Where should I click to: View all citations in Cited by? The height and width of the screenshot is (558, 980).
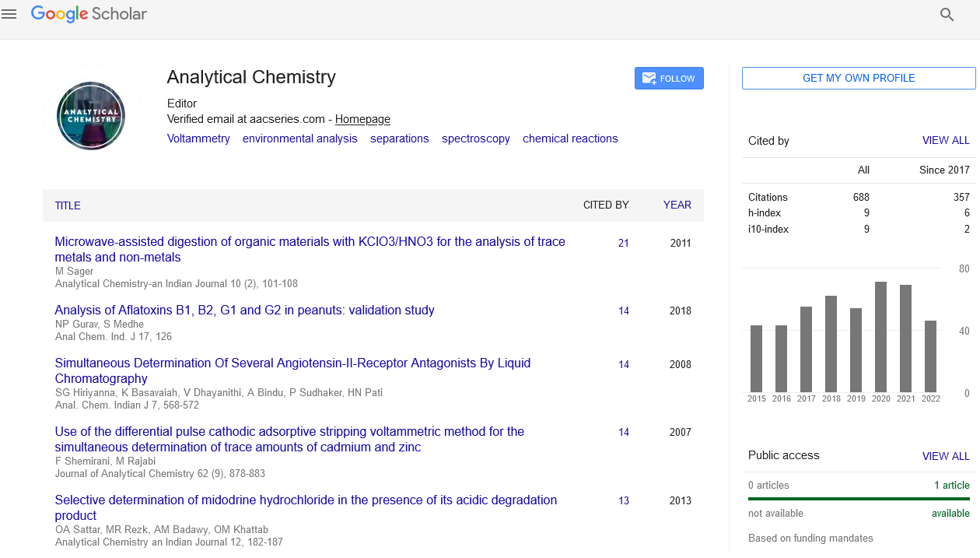tap(945, 141)
